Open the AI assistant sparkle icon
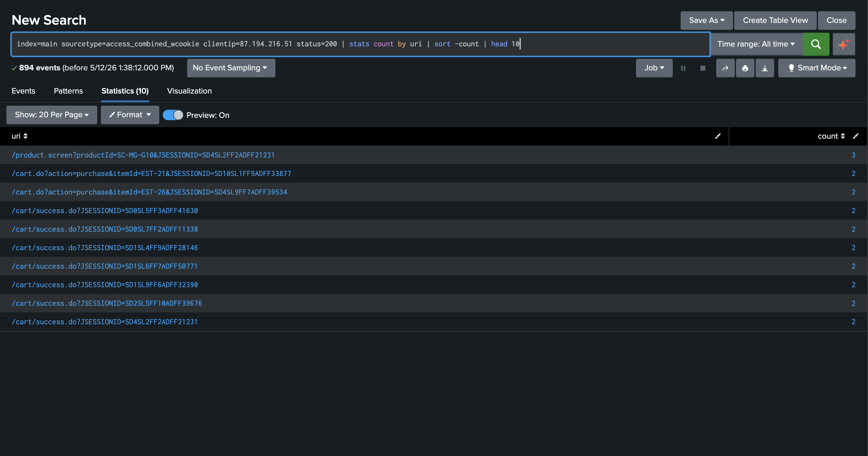 (x=844, y=44)
